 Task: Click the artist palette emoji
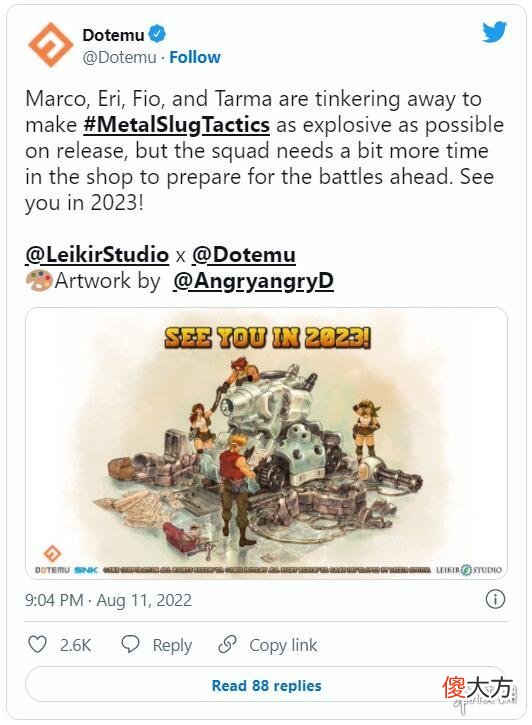point(38,281)
